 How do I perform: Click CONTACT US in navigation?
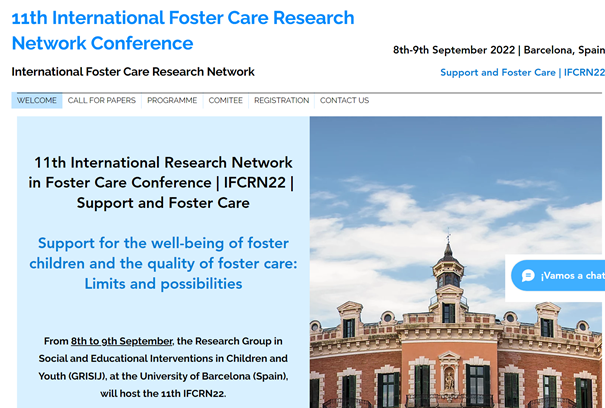click(345, 100)
